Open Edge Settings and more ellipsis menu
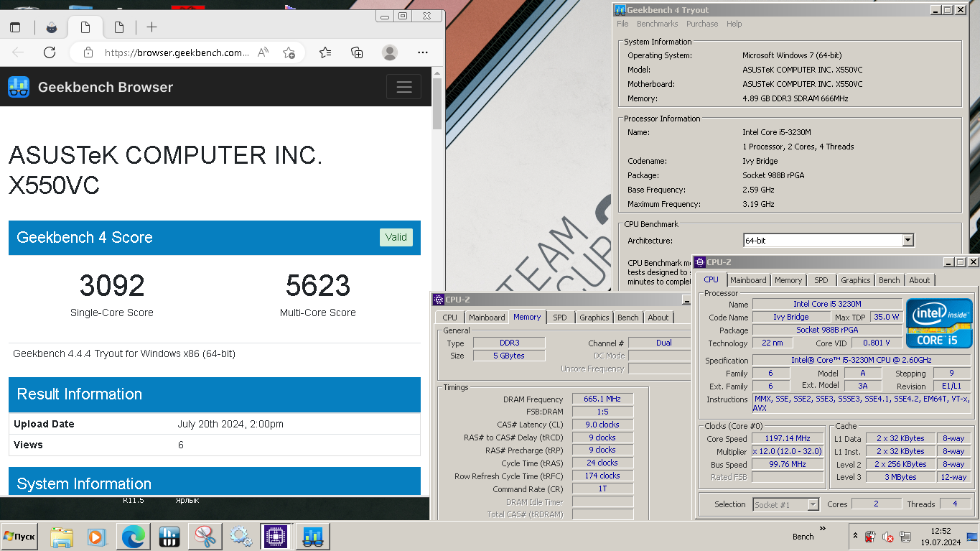 click(x=423, y=52)
